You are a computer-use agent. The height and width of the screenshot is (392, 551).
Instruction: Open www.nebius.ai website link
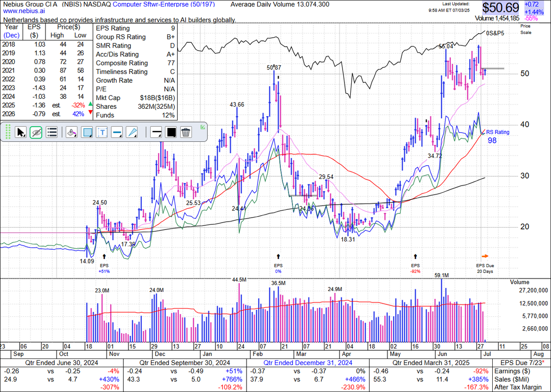click(25, 11)
